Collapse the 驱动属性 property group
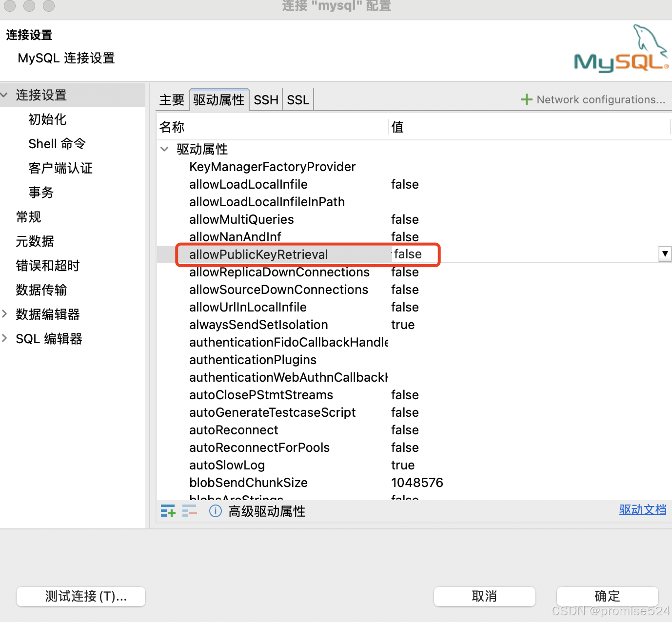Screen dimensions: 672x622 [x=164, y=149]
